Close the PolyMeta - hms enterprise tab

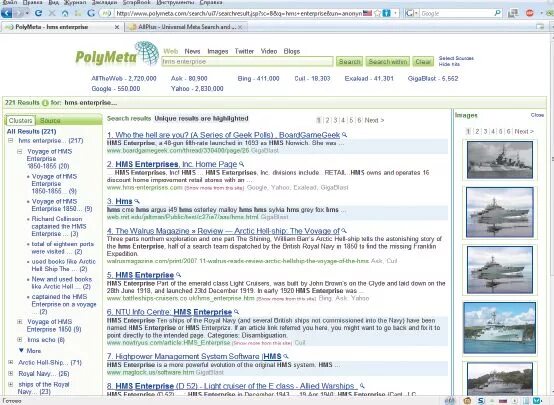point(117,27)
